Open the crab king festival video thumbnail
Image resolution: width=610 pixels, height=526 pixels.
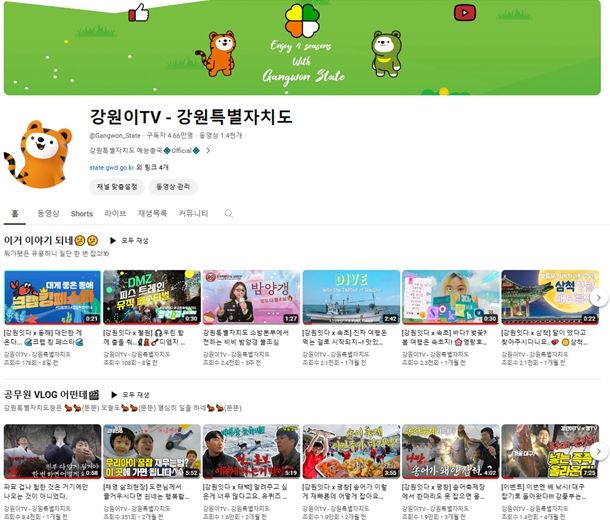[53, 297]
